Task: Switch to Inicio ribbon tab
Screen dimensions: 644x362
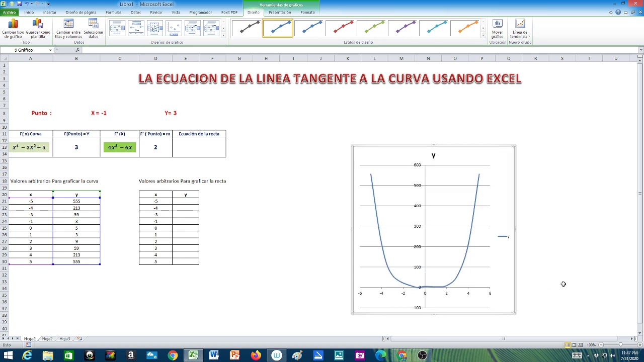Action: click(29, 12)
